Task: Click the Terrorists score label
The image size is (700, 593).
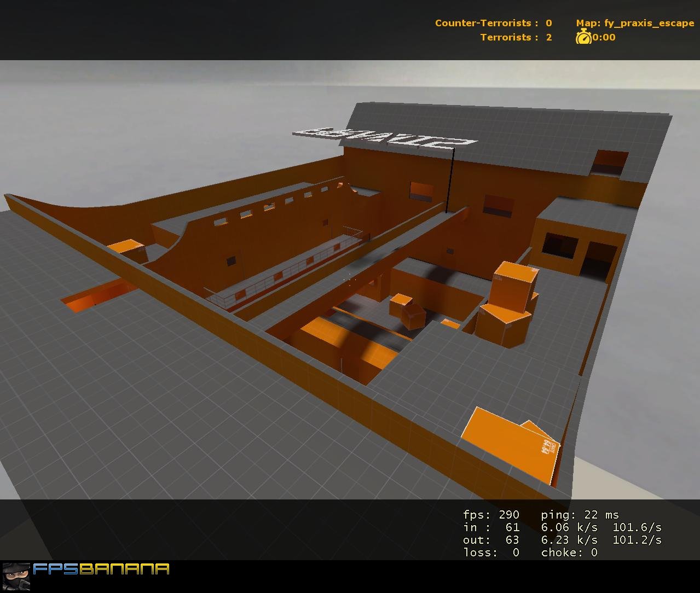Action: click(516, 37)
